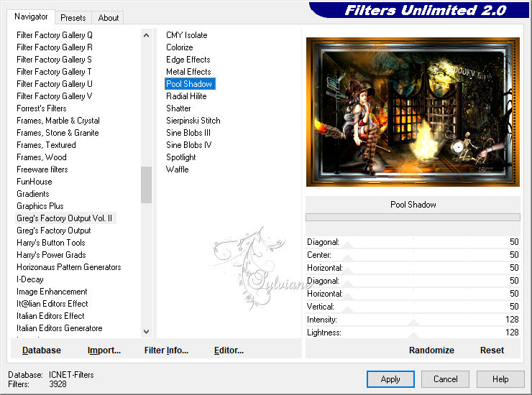Randomize the filter settings
The width and height of the screenshot is (532, 395).
tap(431, 350)
